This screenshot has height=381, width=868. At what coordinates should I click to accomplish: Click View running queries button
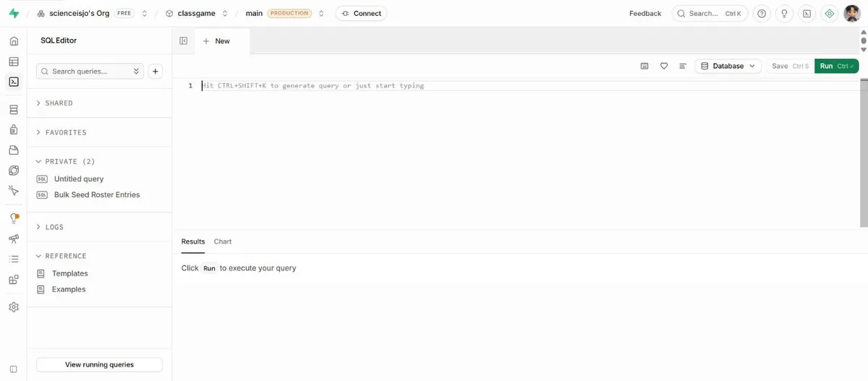pyautogui.click(x=99, y=364)
